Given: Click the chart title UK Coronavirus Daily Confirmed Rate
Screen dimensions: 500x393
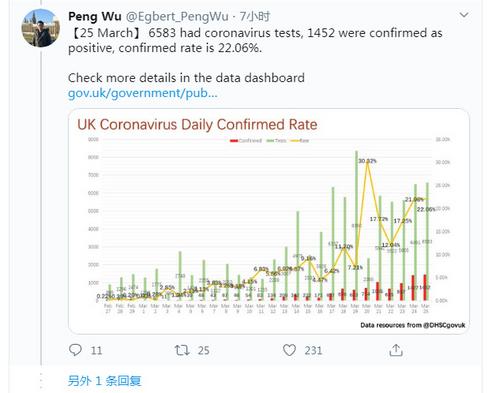Looking at the screenshot, I should point(197,125).
